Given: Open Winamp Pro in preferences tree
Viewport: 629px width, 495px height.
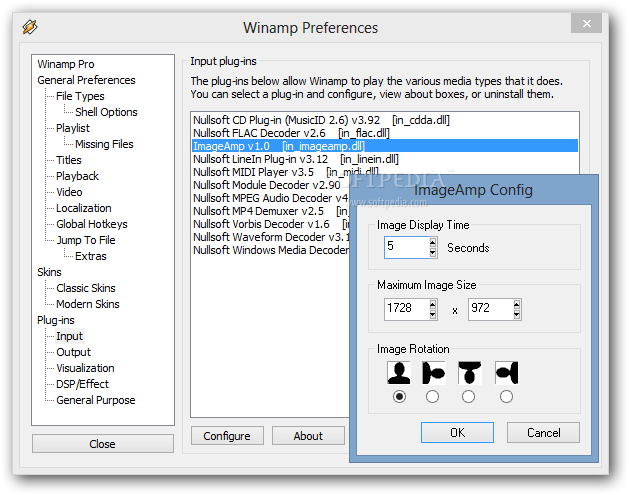Looking at the screenshot, I should coord(66,64).
